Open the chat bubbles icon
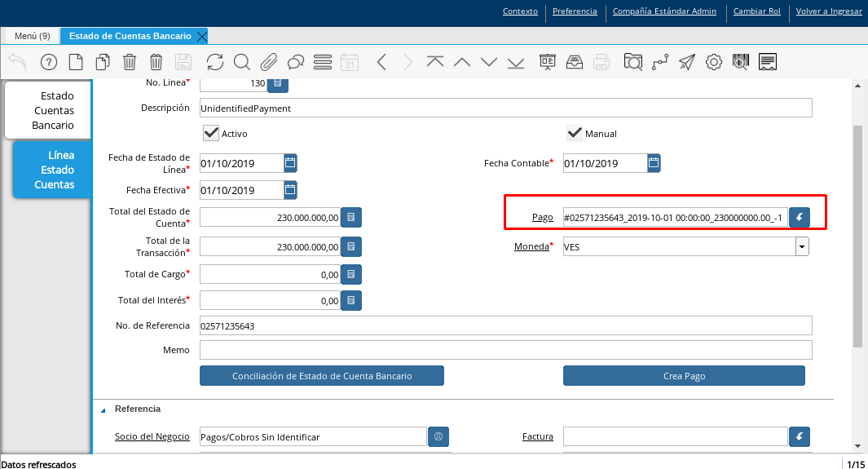 click(x=296, y=62)
